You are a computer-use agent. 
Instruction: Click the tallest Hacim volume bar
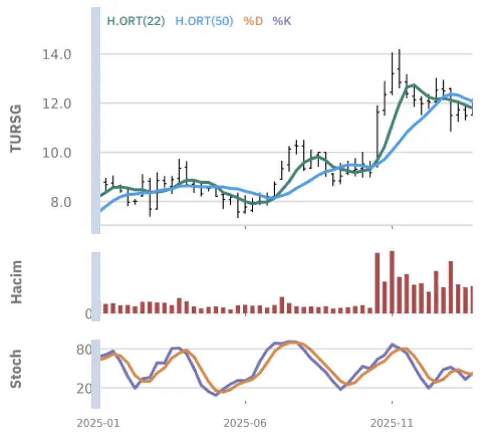point(392,282)
